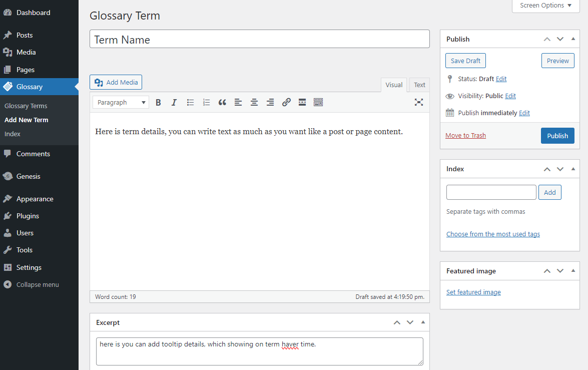Click the Index tags input field
Image resolution: width=588 pixels, height=370 pixels.
[491, 192]
